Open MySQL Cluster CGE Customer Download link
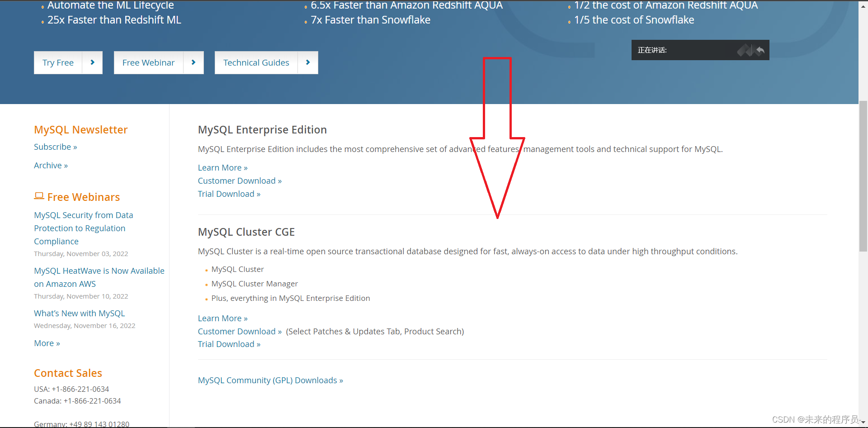This screenshot has height=428, width=868. point(240,332)
